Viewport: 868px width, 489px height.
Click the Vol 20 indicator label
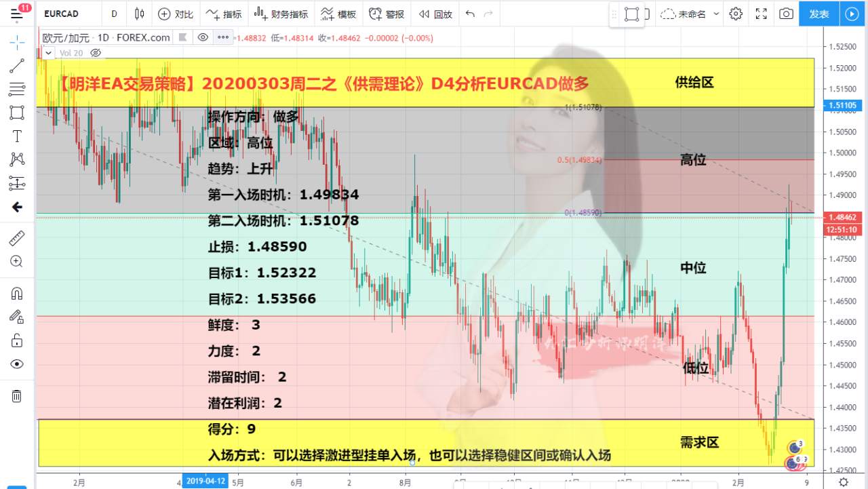[71, 52]
